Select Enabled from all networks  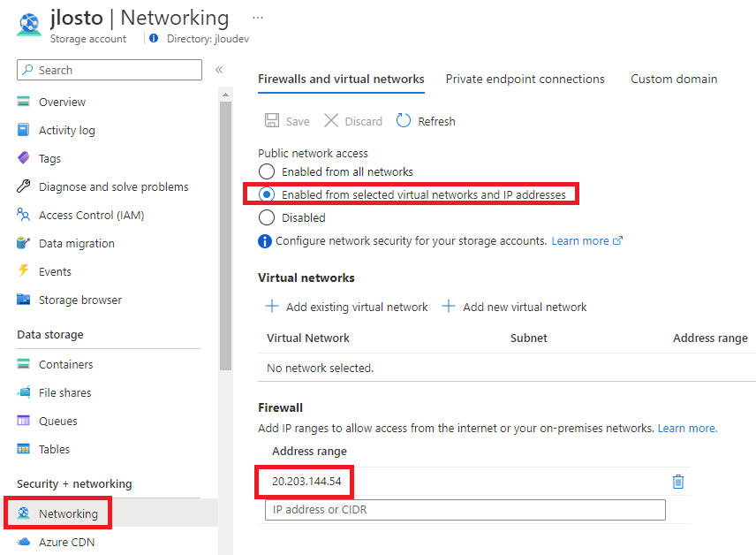click(x=267, y=171)
